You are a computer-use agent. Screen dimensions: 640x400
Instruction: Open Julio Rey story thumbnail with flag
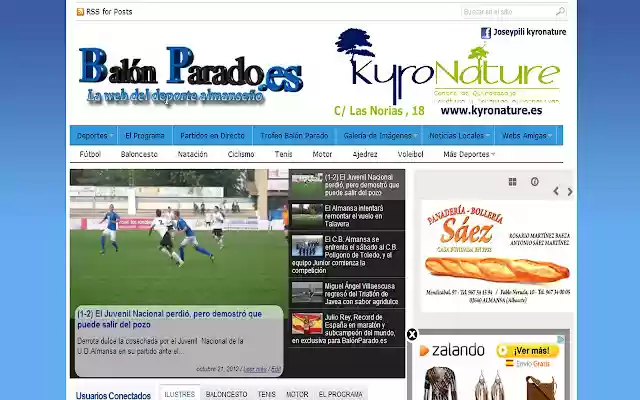pos(307,324)
